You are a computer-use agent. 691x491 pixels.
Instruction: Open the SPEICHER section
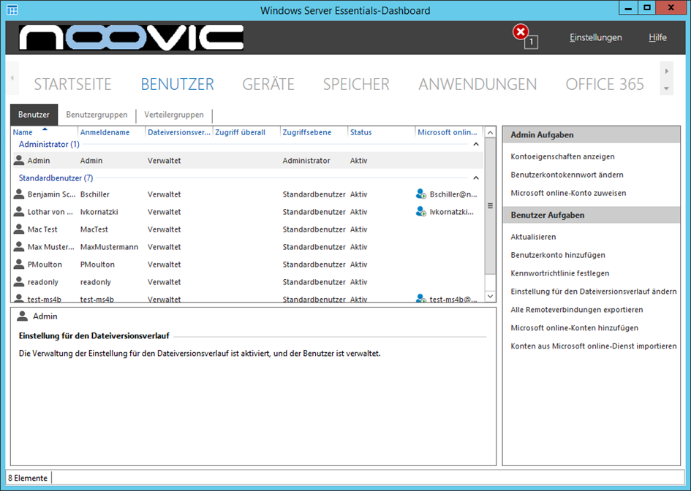click(x=356, y=84)
